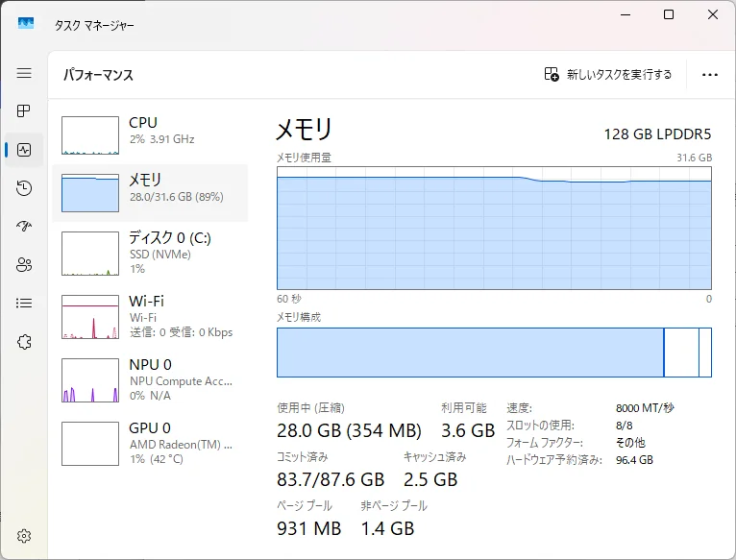This screenshot has width=736, height=560.
Task: Open the Details list icon
Action: coord(24,304)
